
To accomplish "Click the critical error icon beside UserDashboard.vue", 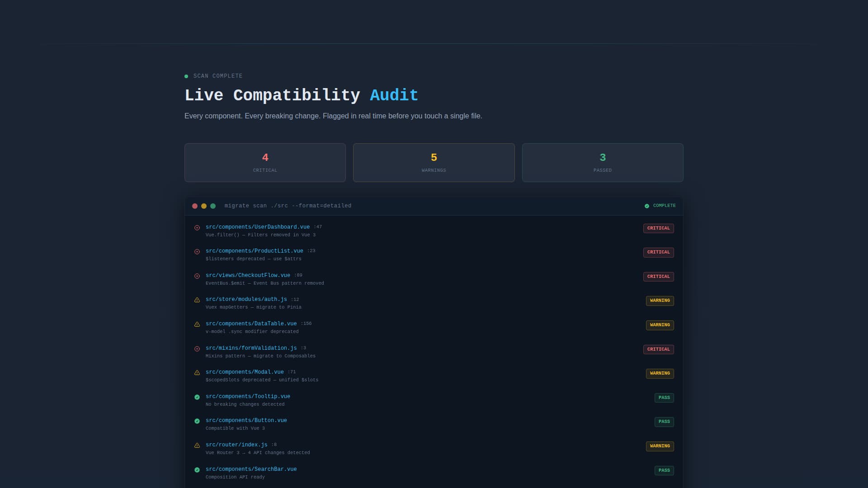I will pos(197,228).
